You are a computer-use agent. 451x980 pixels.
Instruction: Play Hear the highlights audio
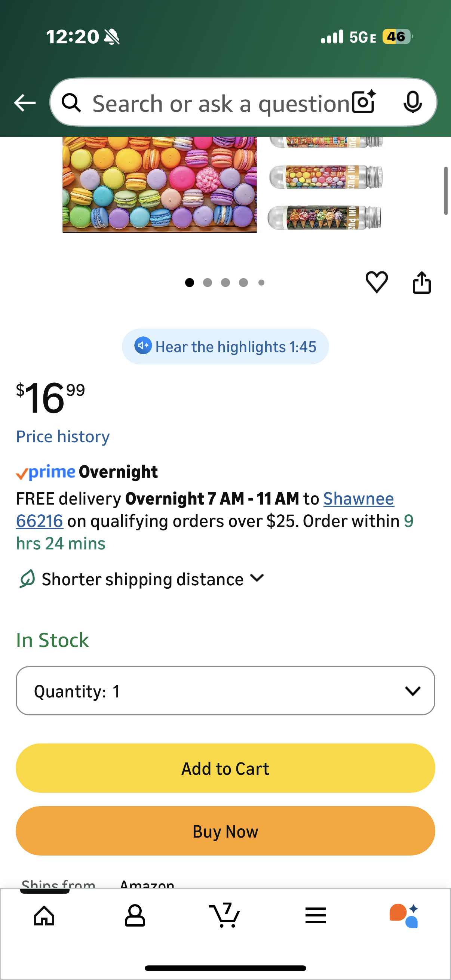[x=225, y=346]
